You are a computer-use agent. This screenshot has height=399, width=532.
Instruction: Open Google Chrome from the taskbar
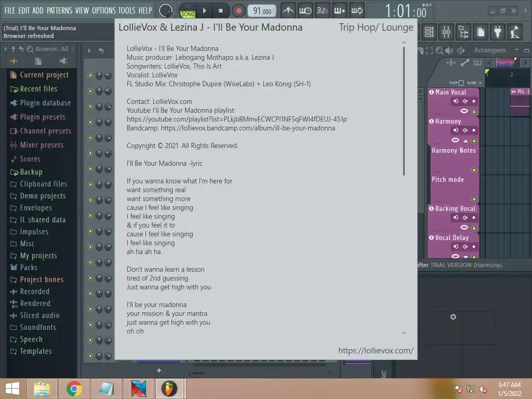coord(74,389)
